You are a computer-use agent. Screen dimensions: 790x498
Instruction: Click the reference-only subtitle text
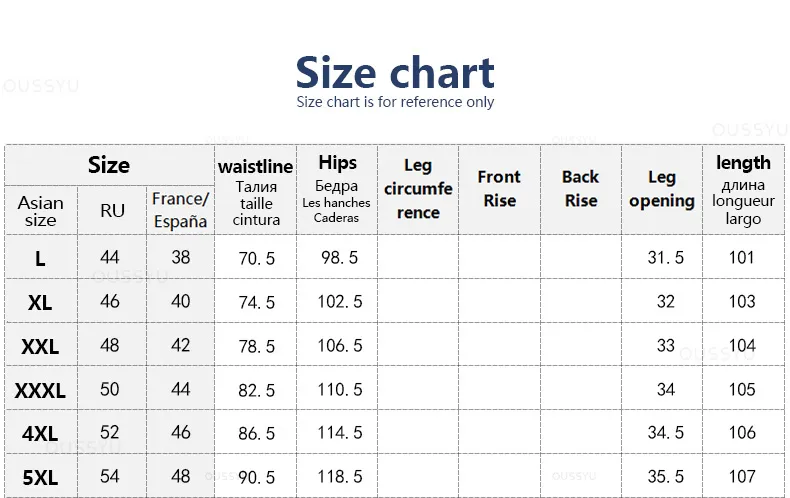click(x=395, y=102)
